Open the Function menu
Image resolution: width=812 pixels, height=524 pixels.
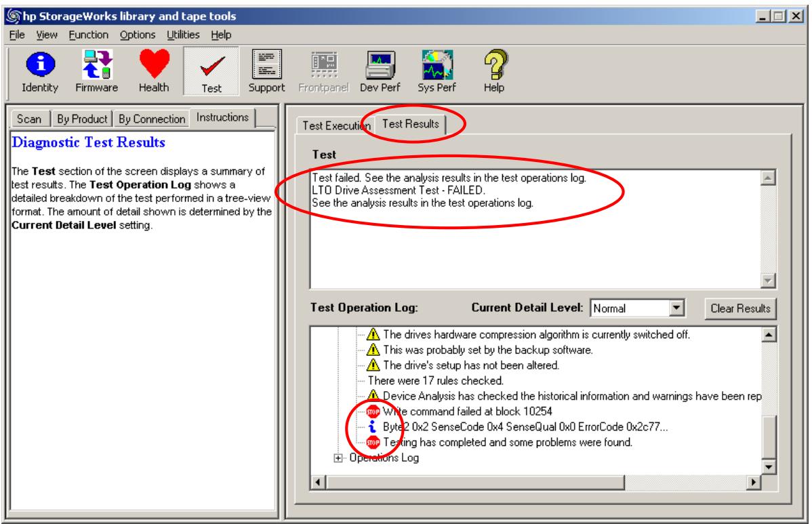(89, 35)
